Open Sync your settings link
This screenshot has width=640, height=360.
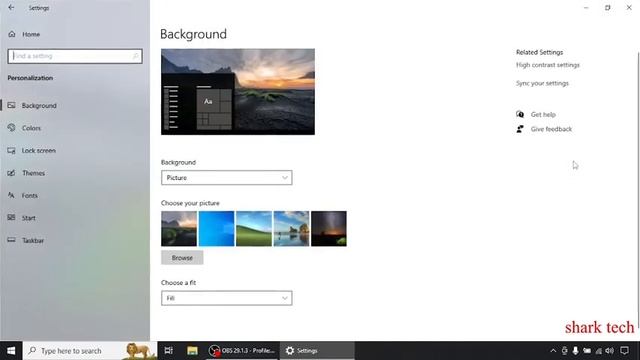542,83
